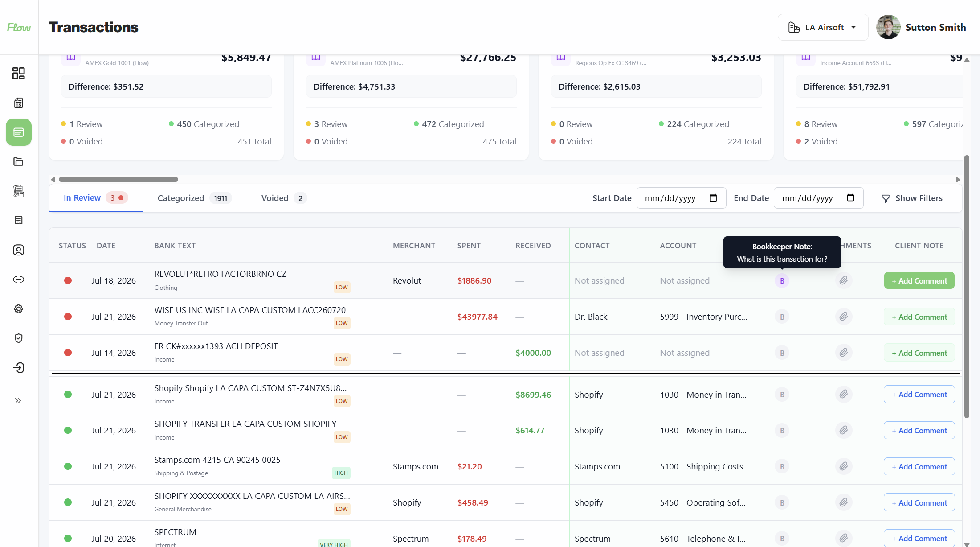Click Show Filters button
Viewport: 980px width, 547px height.
tap(912, 198)
